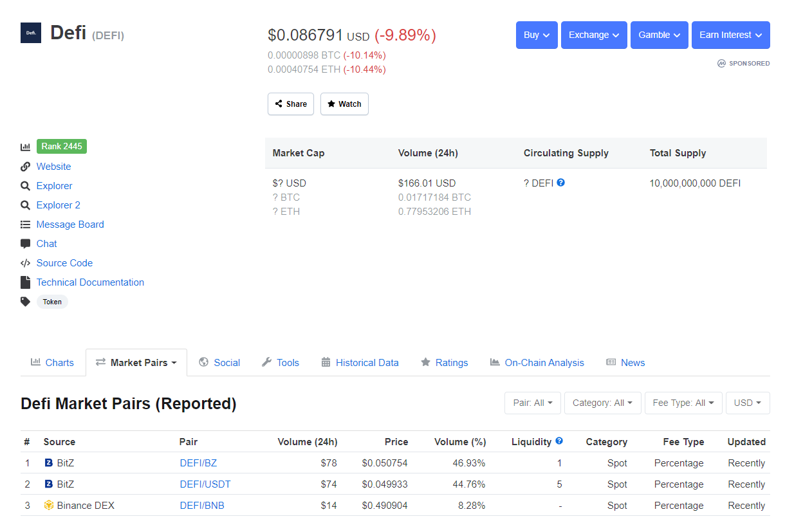Open the Buy dropdown menu
The height and width of the screenshot is (532, 785).
coord(537,35)
